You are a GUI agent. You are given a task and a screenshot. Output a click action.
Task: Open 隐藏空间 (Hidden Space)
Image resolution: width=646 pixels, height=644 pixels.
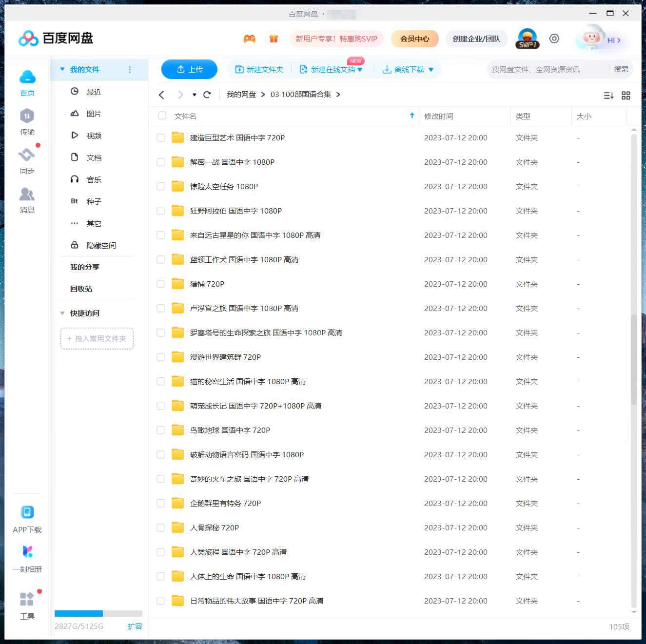click(101, 245)
